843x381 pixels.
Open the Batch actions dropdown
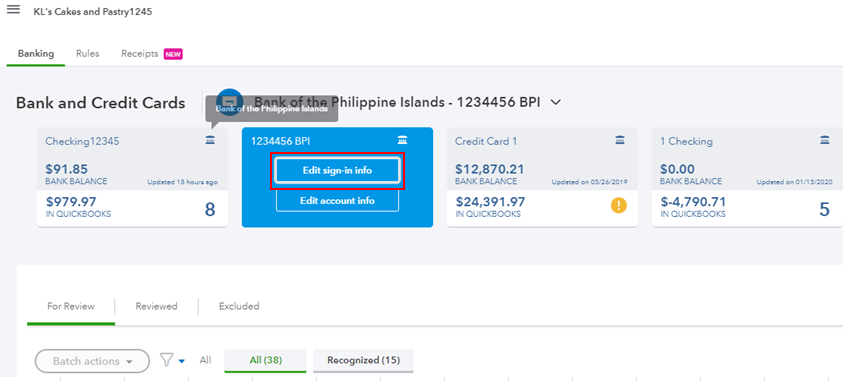click(92, 361)
